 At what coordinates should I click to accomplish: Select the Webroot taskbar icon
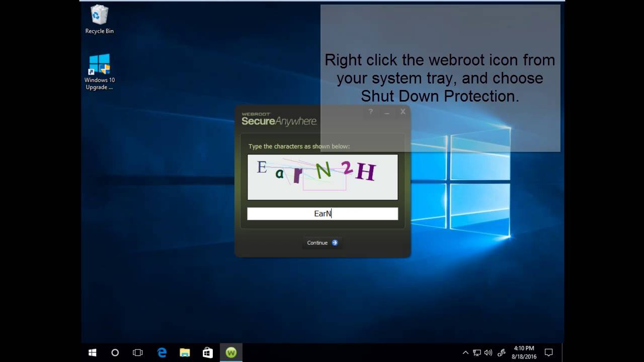231,353
